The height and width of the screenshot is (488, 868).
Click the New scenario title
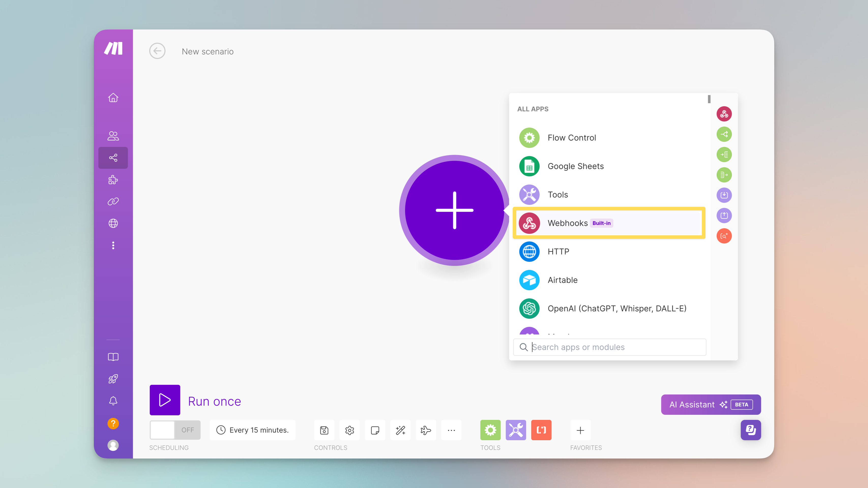click(208, 52)
